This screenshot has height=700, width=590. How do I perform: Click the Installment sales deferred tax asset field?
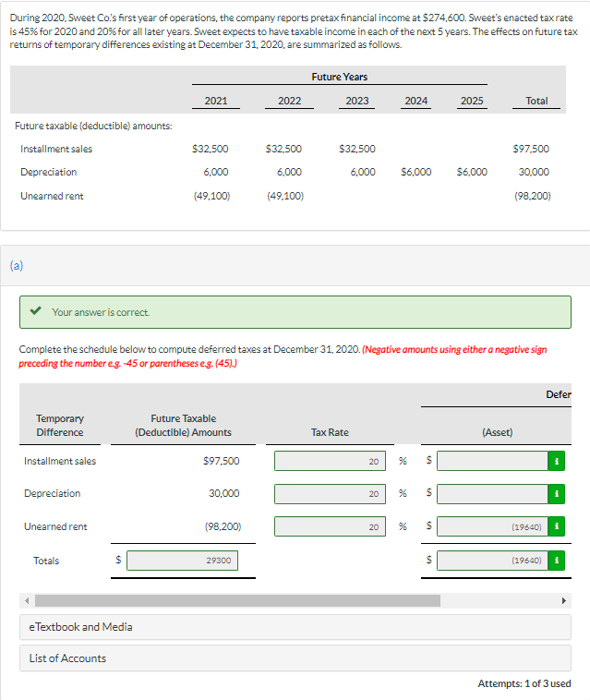pos(492,461)
